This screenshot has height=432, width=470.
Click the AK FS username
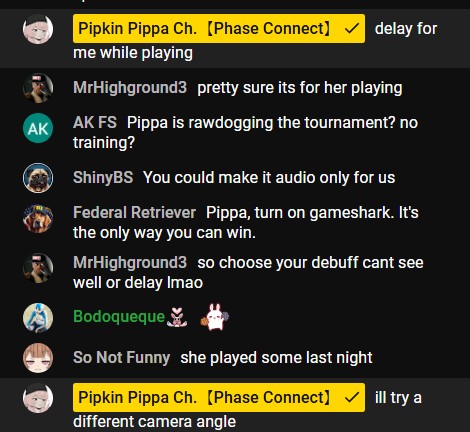point(95,122)
